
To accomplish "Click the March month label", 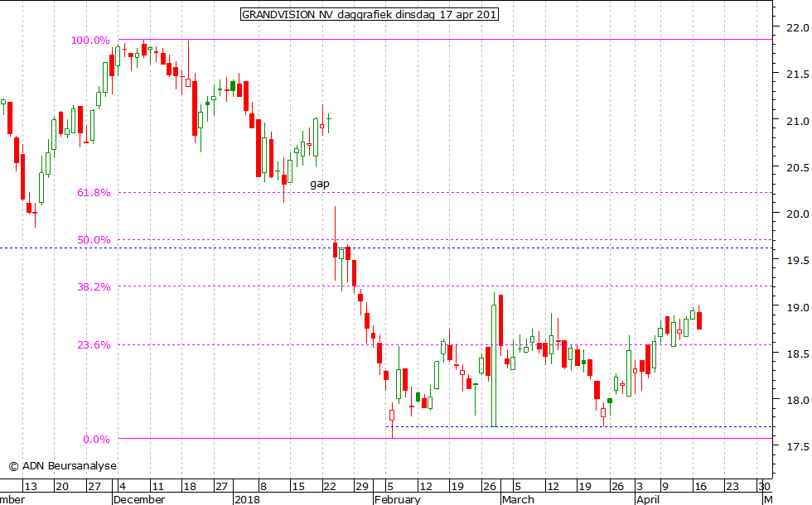I will 518,499.
